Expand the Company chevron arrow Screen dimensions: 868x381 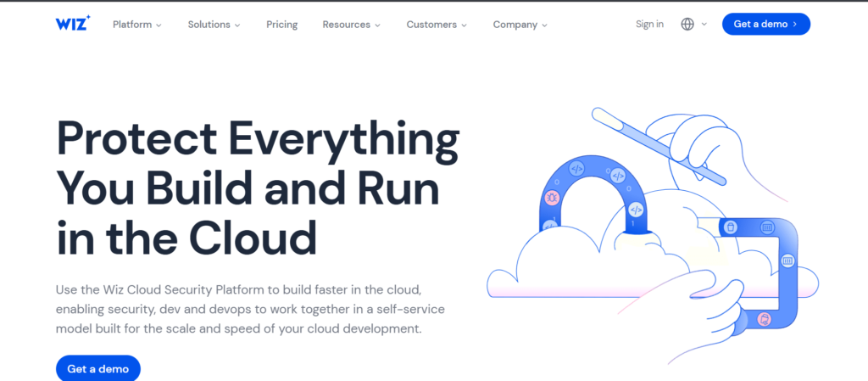(544, 25)
